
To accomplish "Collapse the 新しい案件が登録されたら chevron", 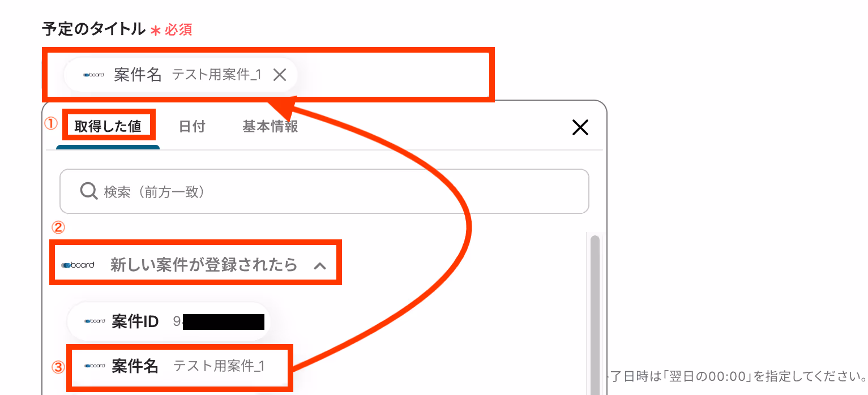I will (x=320, y=265).
